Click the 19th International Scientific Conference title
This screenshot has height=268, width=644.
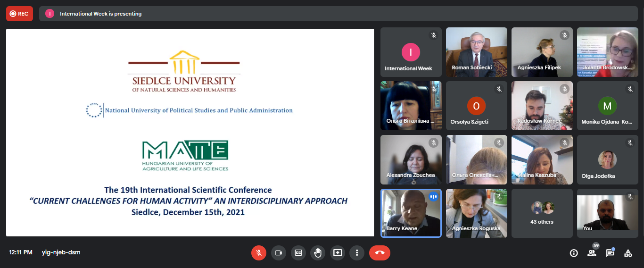(x=188, y=190)
